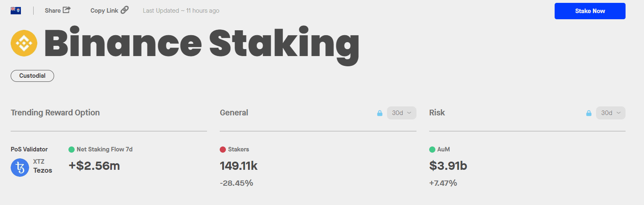Click the Trending Reward Option heading
This screenshot has width=644, height=205.
(55, 113)
